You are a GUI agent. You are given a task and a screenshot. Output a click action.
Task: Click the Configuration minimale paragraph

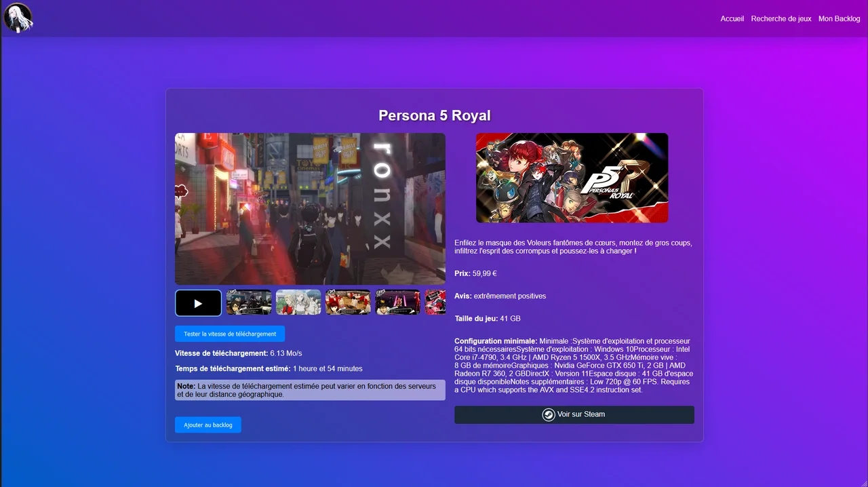click(x=574, y=366)
